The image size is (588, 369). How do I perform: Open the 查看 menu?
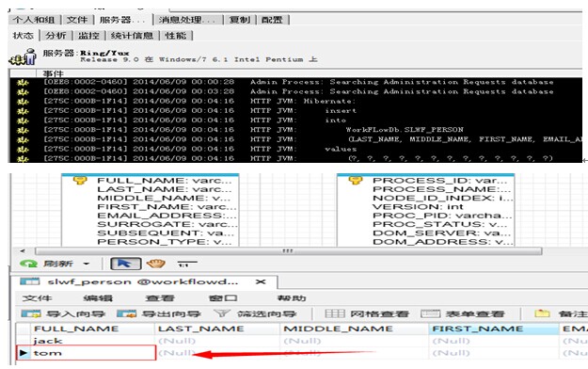pyautogui.click(x=160, y=298)
